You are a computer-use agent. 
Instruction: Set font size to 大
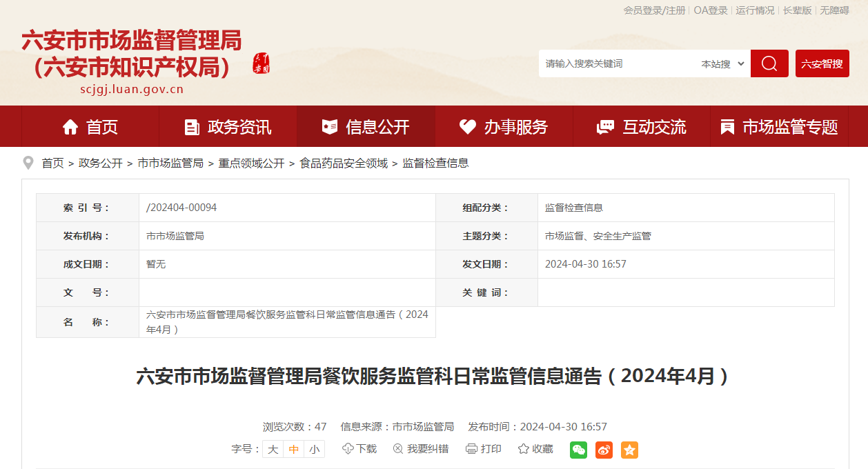(x=273, y=449)
